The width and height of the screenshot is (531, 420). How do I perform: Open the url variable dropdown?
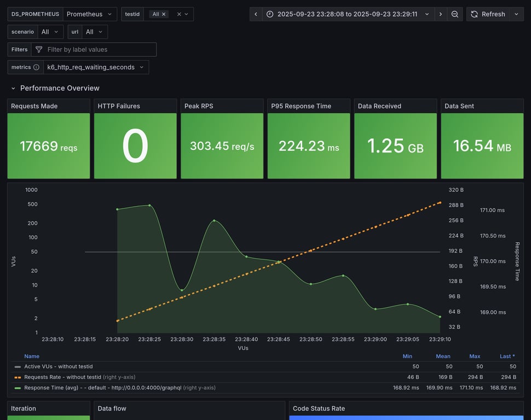click(95, 32)
